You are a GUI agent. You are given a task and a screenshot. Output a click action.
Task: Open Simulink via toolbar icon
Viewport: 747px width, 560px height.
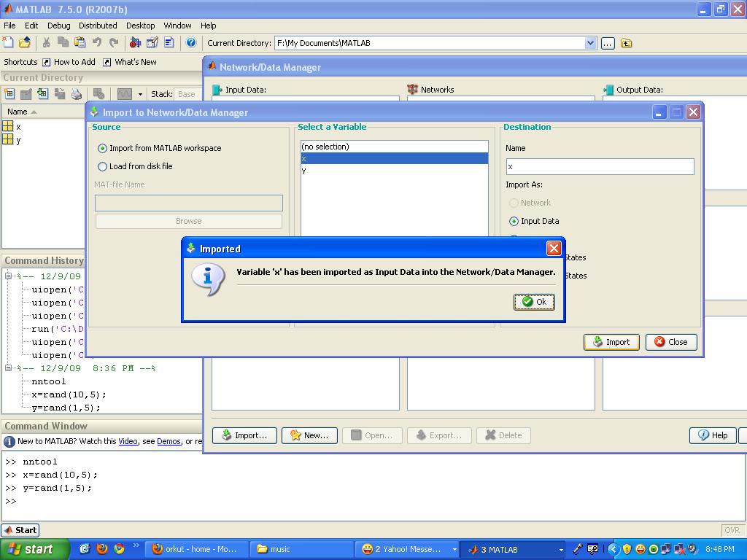(x=135, y=42)
